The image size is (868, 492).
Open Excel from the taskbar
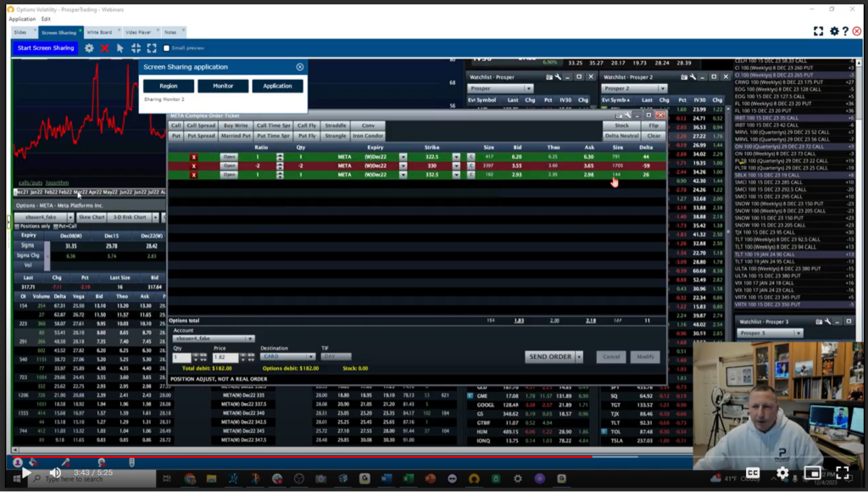[409, 478]
